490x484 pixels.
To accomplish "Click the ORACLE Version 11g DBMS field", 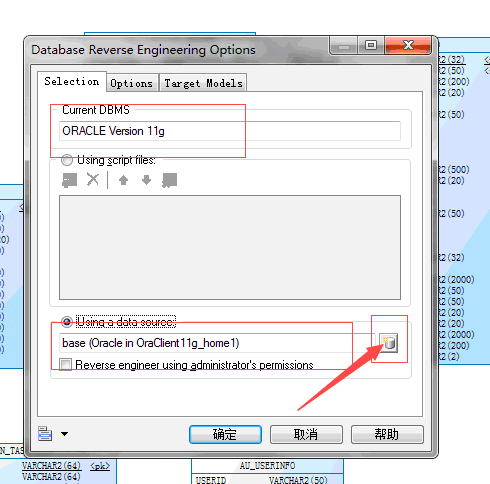I will click(230, 131).
